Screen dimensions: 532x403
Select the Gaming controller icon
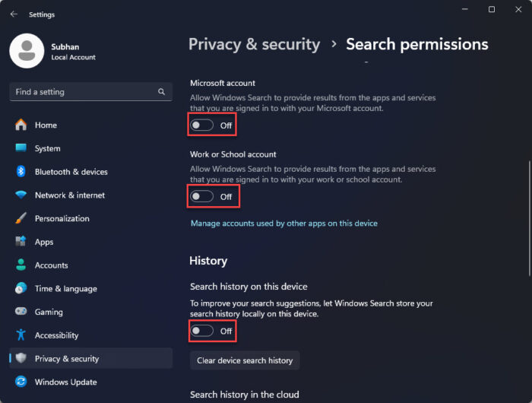[21, 311]
